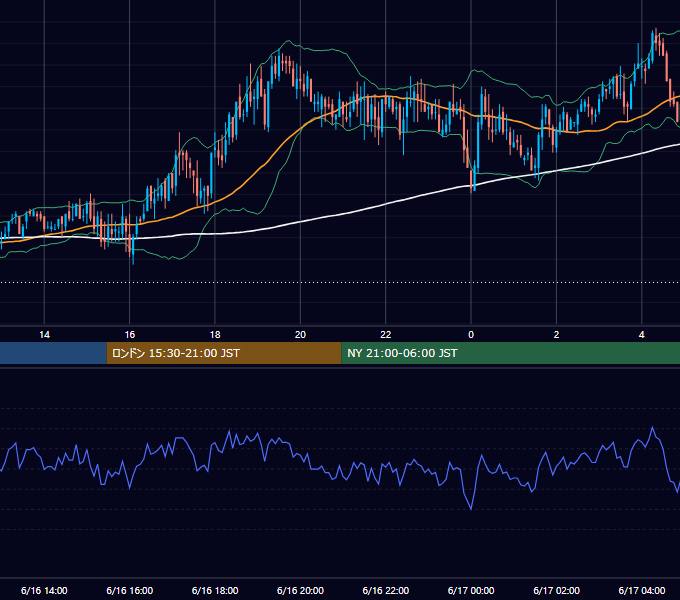This screenshot has width=680, height=600.
Task: Click the 14 hour label on price chart axis
Action: (44, 335)
